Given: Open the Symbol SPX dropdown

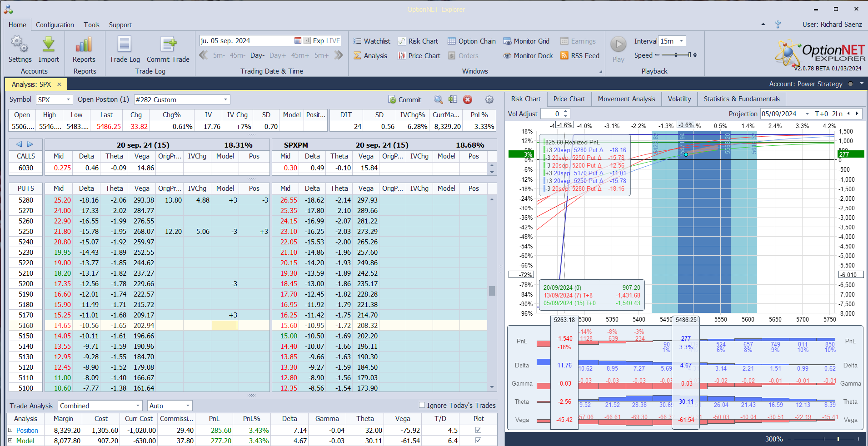Looking at the screenshot, I should coord(68,99).
